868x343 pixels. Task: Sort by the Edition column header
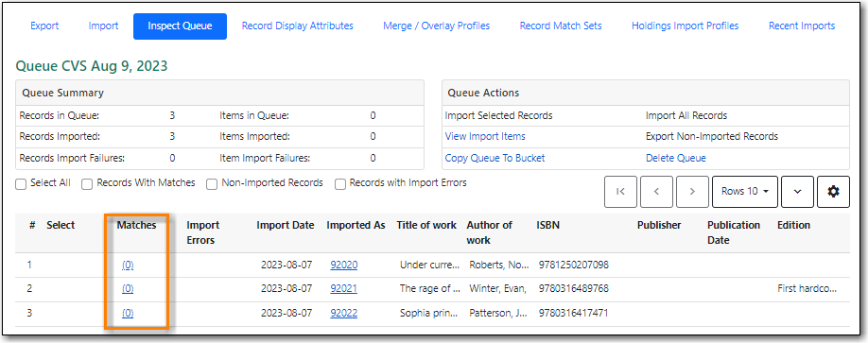click(794, 225)
